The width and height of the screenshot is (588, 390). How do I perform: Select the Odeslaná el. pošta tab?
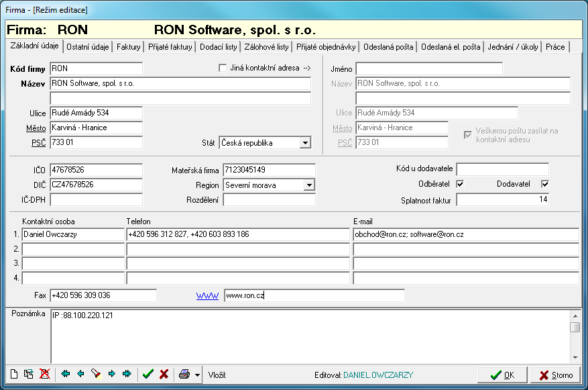[x=451, y=47]
